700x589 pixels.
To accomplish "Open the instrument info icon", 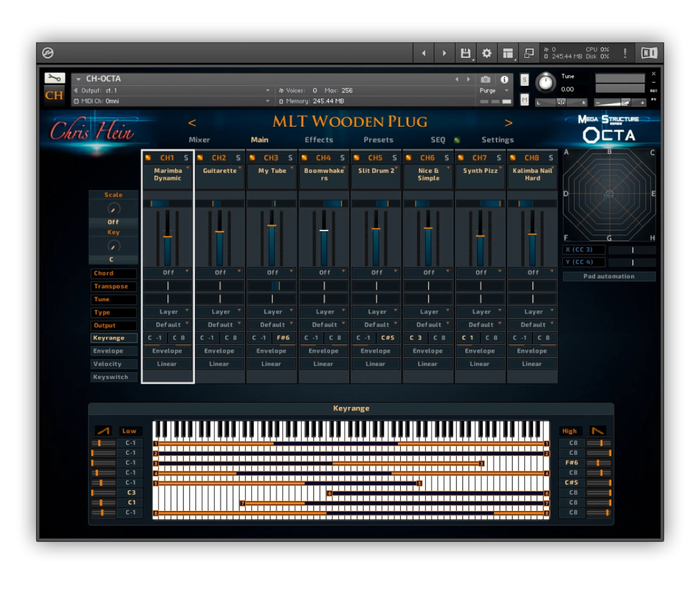I will point(505,79).
